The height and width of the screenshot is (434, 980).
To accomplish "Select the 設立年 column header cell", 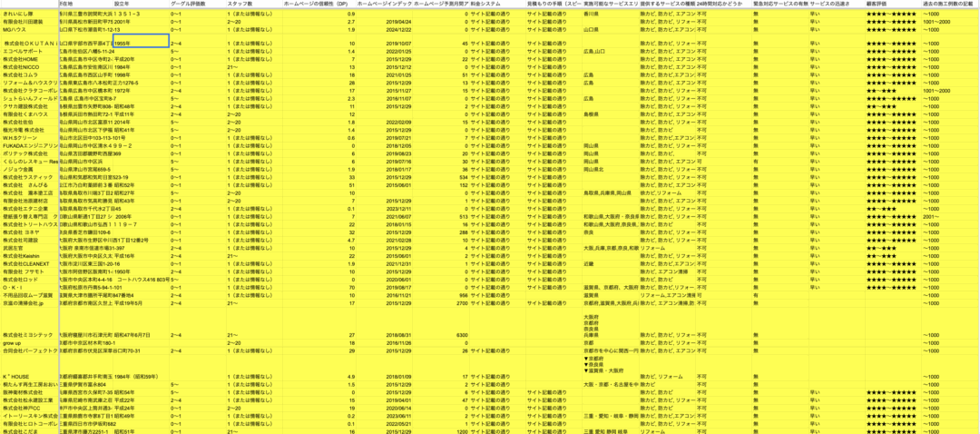I will pyautogui.click(x=142, y=4).
